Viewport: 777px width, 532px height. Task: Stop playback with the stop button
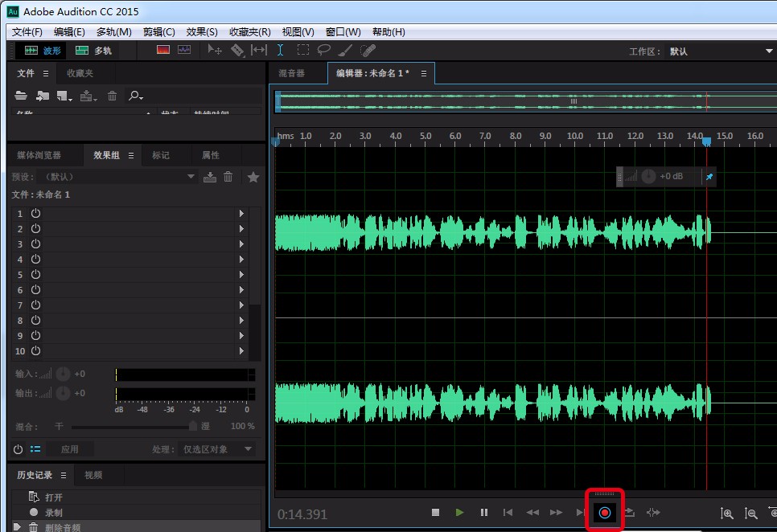(x=436, y=513)
